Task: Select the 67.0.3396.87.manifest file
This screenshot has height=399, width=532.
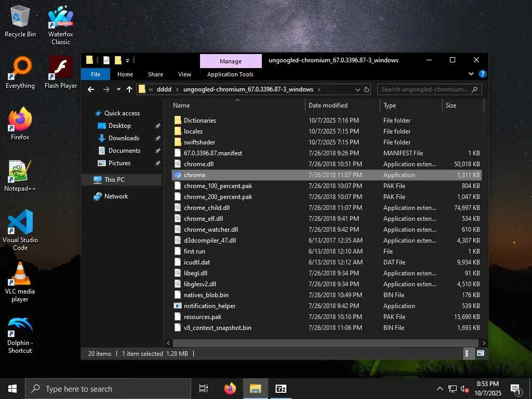Action: pos(326,153)
